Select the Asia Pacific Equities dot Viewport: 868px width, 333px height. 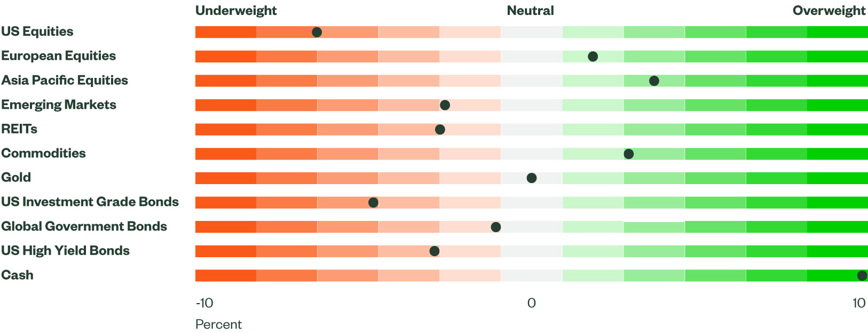tap(654, 81)
